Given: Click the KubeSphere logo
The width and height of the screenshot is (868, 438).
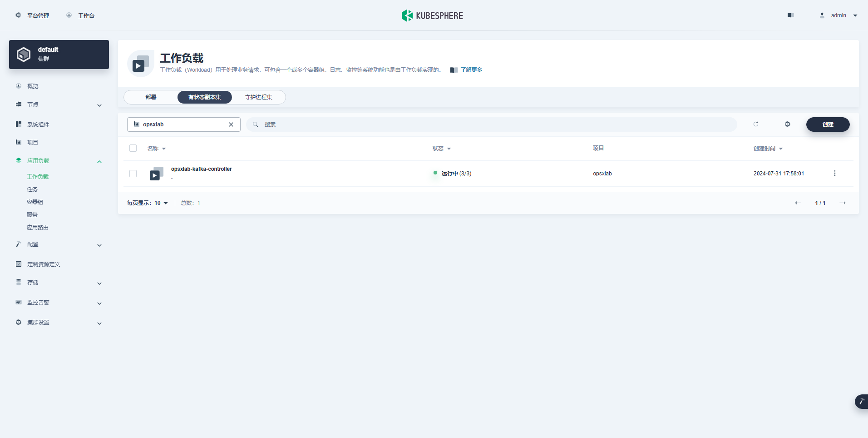Looking at the screenshot, I should point(432,15).
